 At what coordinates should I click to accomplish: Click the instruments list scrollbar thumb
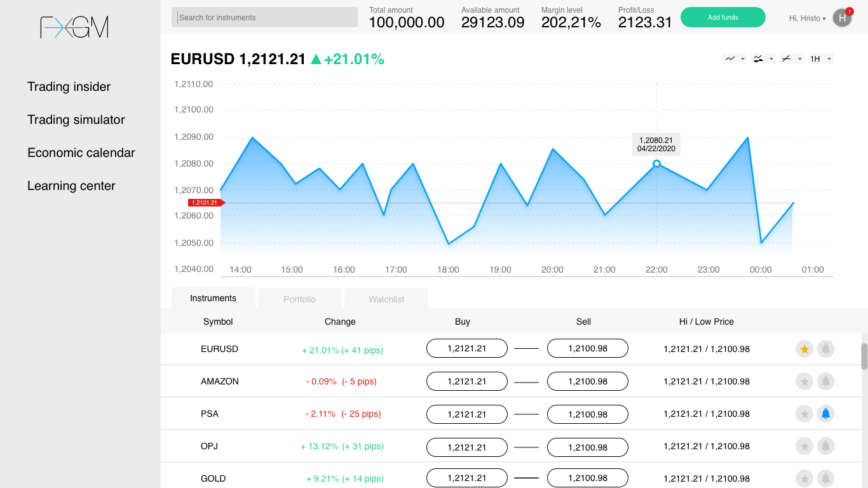pos(864,356)
